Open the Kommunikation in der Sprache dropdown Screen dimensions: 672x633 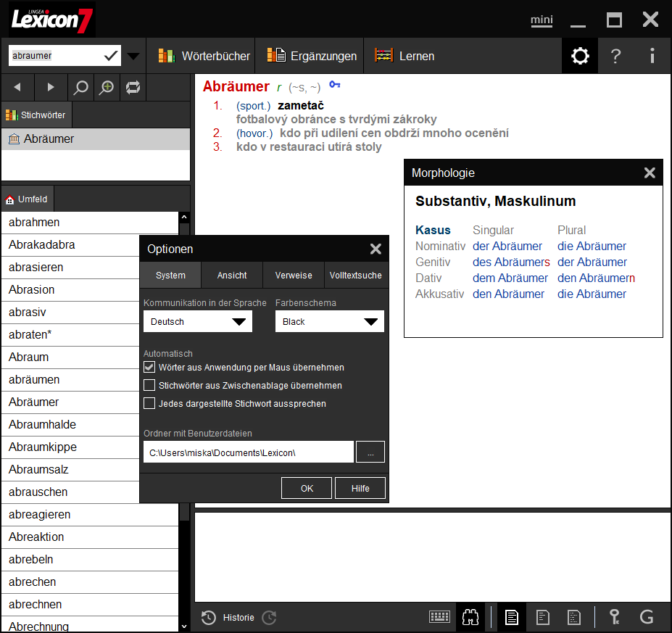tap(197, 321)
